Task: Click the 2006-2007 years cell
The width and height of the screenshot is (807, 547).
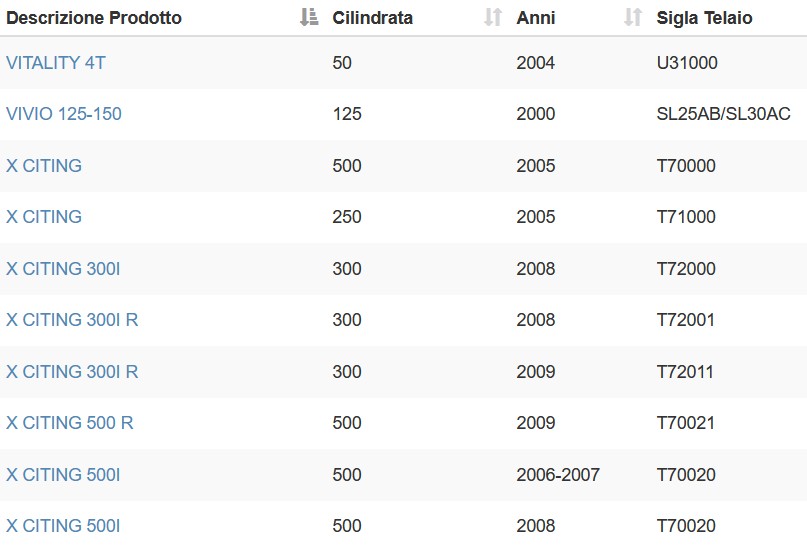Action: coord(558,474)
